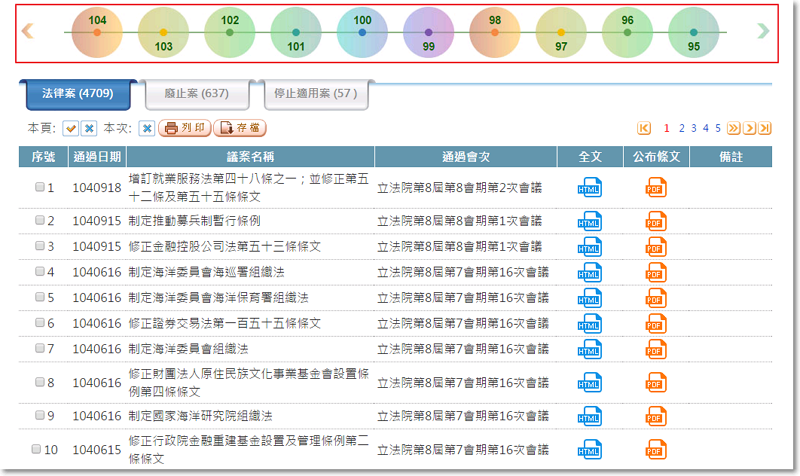This screenshot has height=476, width=800.
Task: Go to first page using pagination icon
Action: pyautogui.click(x=644, y=128)
